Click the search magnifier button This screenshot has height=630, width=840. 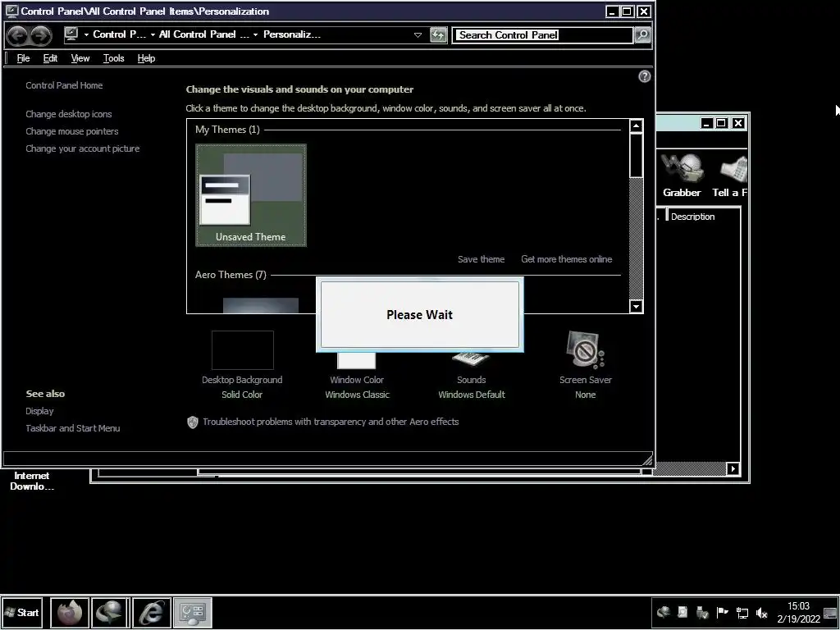(642, 35)
